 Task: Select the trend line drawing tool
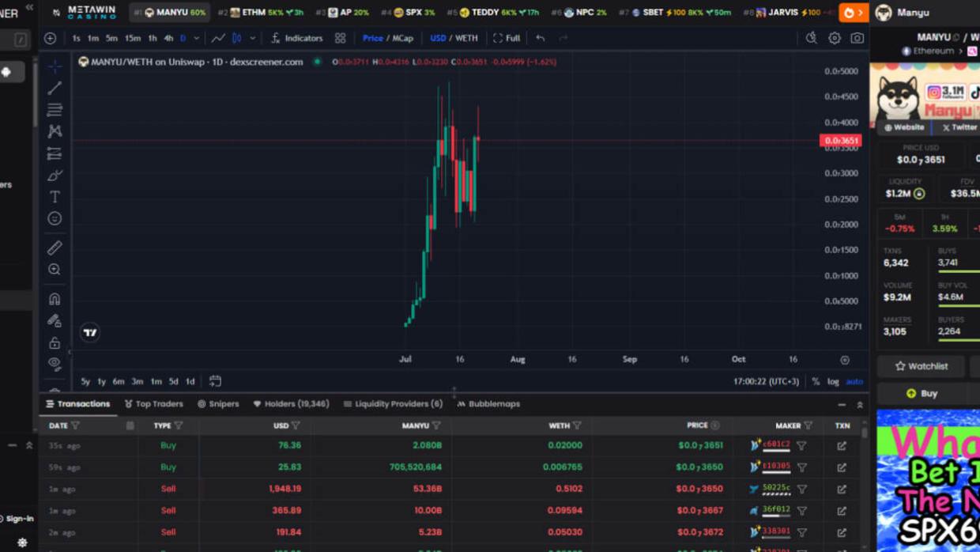(x=55, y=88)
